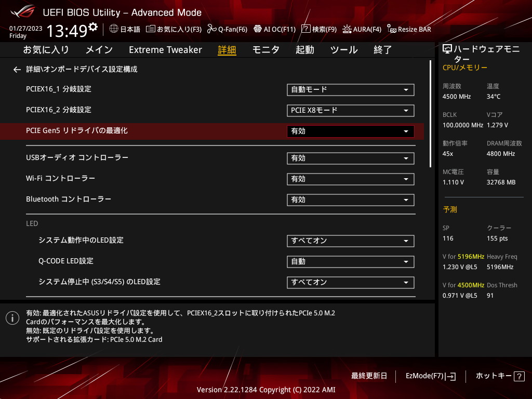
Task: Click the hardware monitor screen icon
Action: click(447, 49)
